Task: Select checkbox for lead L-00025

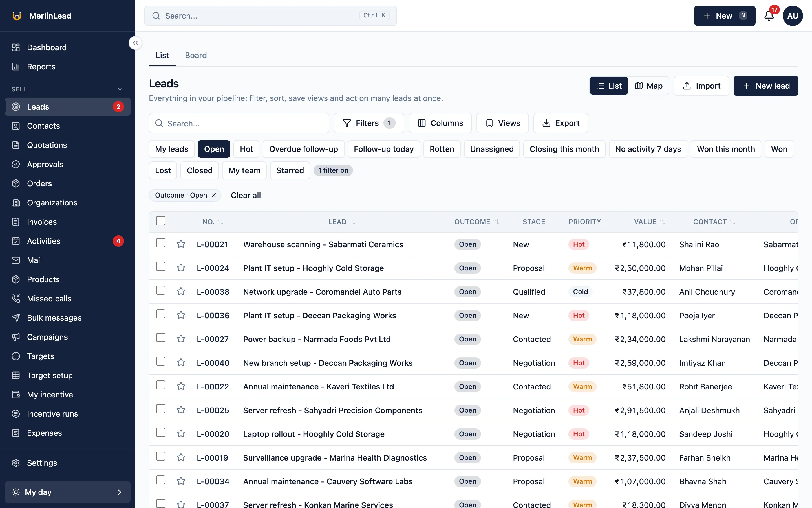Action: 161,409
